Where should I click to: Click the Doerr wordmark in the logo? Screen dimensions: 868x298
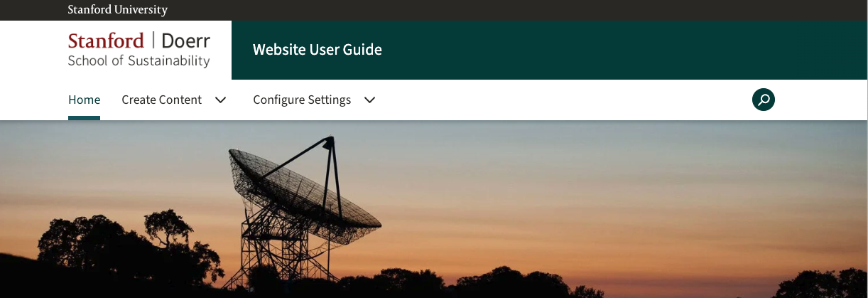[186, 41]
